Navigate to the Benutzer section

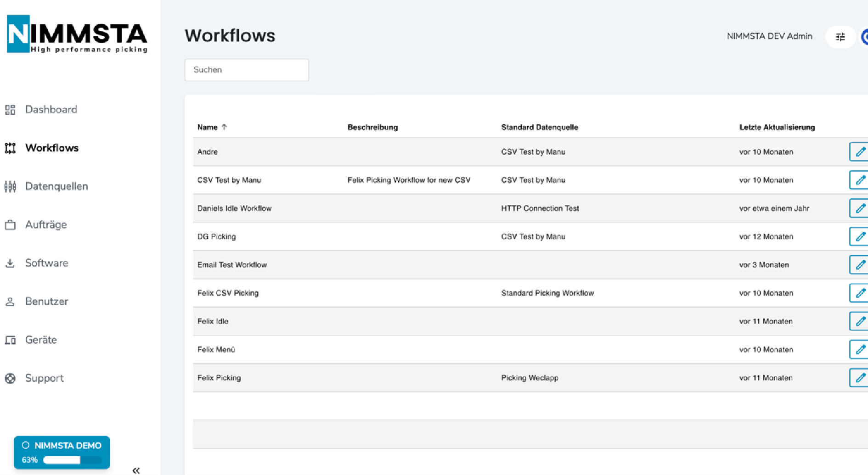[x=46, y=302]
